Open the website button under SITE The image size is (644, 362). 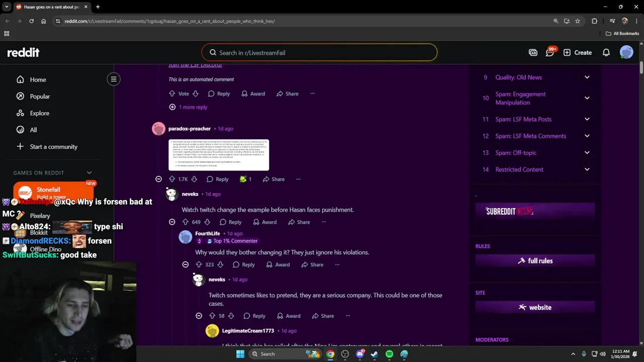point(535,307)
